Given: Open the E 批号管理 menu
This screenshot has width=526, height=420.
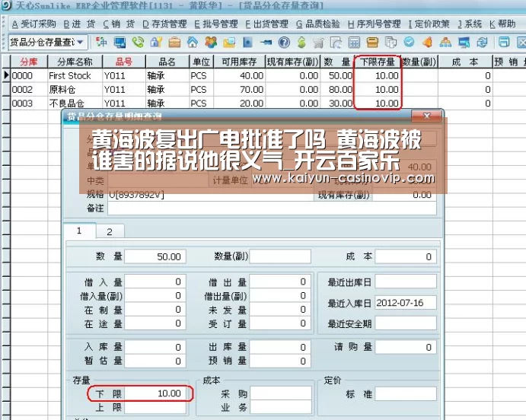Looking at the screenshot, I should tap(216, 24).
